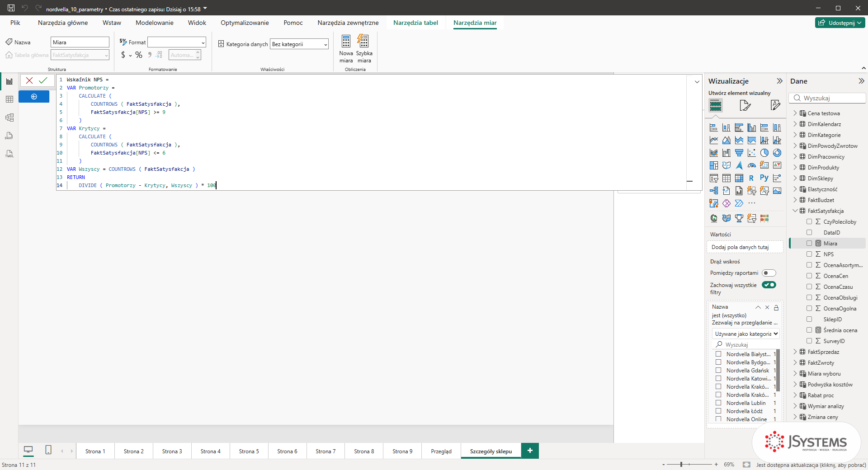The height and width of the screenshot is (470, 868).
Task: Check the Miara measure checkbox
Action: [x=809, y=244]
